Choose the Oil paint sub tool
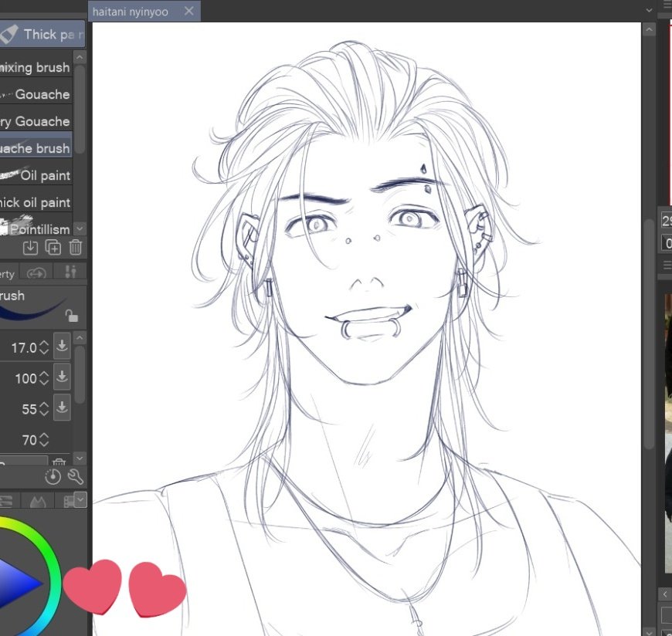Viewport: 672px width, 636px height. tap(36, 176)
